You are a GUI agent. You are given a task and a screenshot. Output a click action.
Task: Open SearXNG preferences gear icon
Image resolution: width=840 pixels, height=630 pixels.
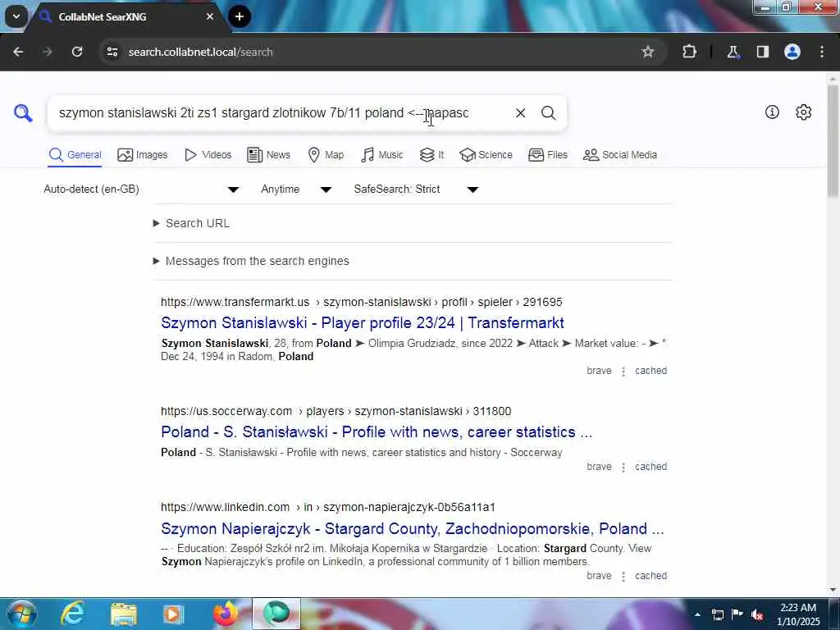[803, 112]
